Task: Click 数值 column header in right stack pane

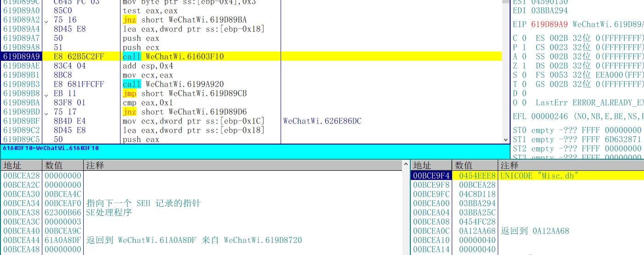Action: pyautogui.click(x=475, y=165)
